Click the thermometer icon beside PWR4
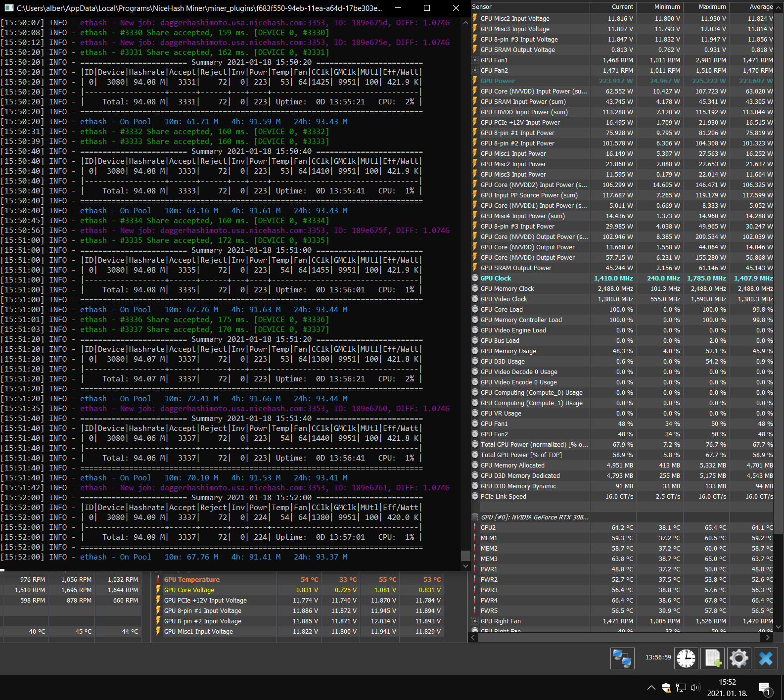The width and height of the screenshot is (784, 700). point(475,600)
